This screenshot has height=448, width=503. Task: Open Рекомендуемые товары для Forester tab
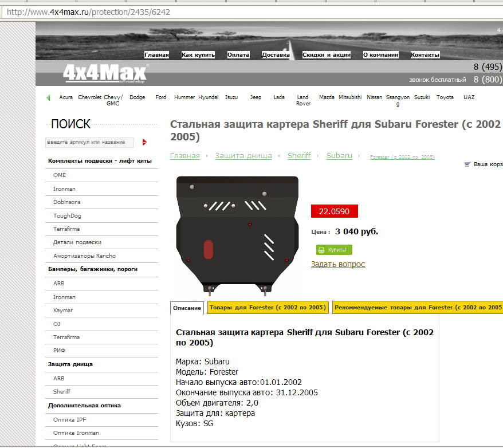[x=418, y=308]
